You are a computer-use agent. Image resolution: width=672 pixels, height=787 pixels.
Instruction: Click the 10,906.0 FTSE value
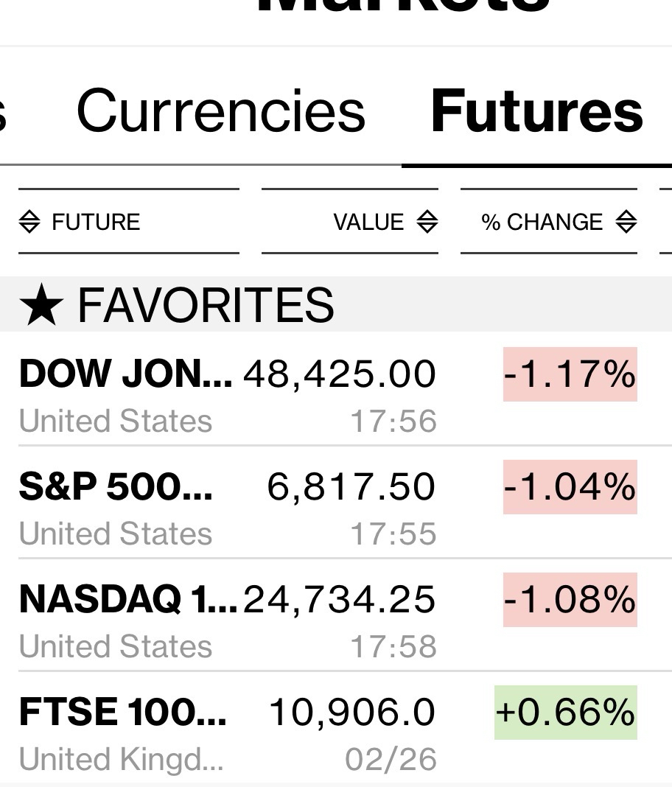(352, 712)
